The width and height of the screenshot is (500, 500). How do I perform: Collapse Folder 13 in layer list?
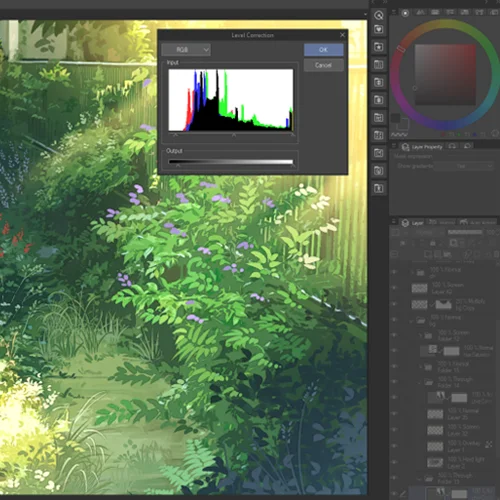coord(420,479)
